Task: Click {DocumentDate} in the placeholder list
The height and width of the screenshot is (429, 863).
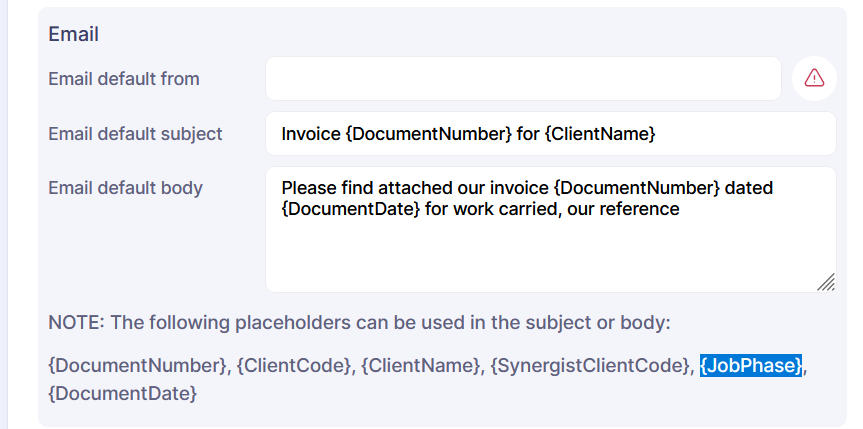Action: (x=123, y=394)
